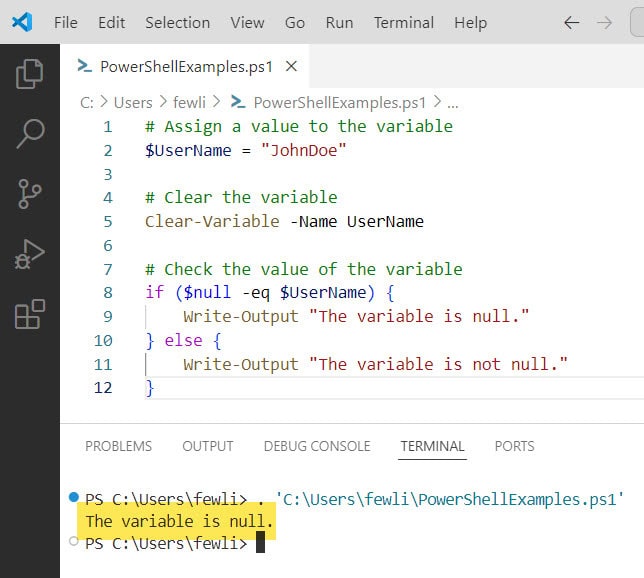The image size is (644, 578).
Task: Open the Source Control view
Action: click(30, 193)
